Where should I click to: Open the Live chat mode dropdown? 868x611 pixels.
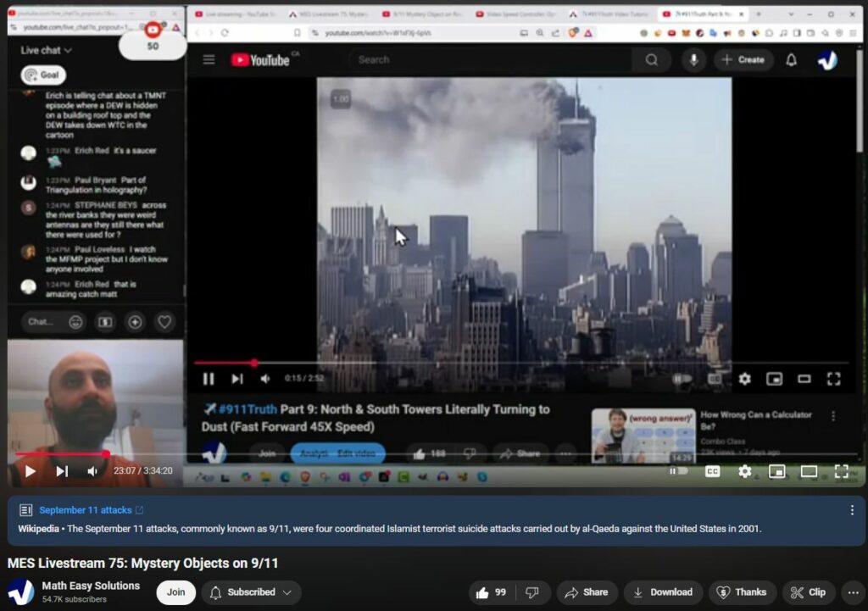(x=47, y=51)
